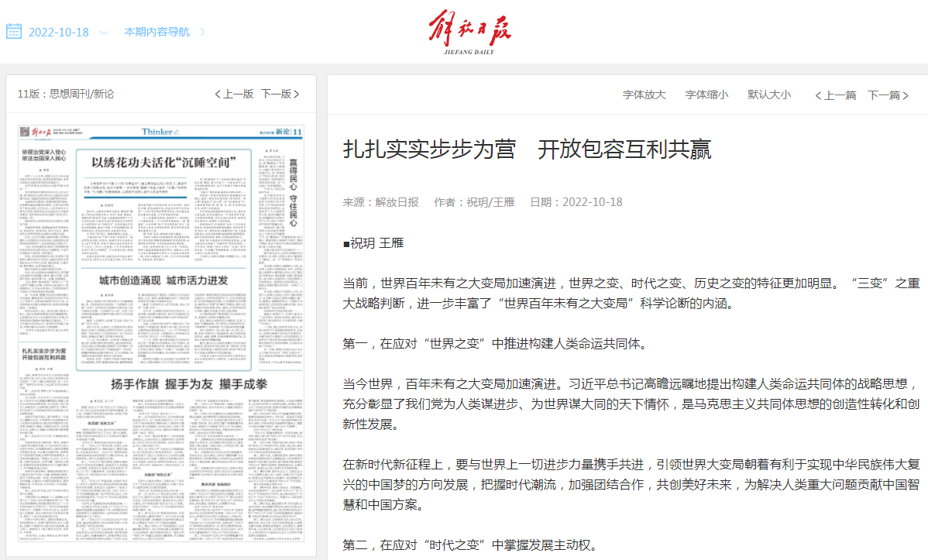
Task: Click the Jiefang Daily masthead logo
Action: pos(470,33)
